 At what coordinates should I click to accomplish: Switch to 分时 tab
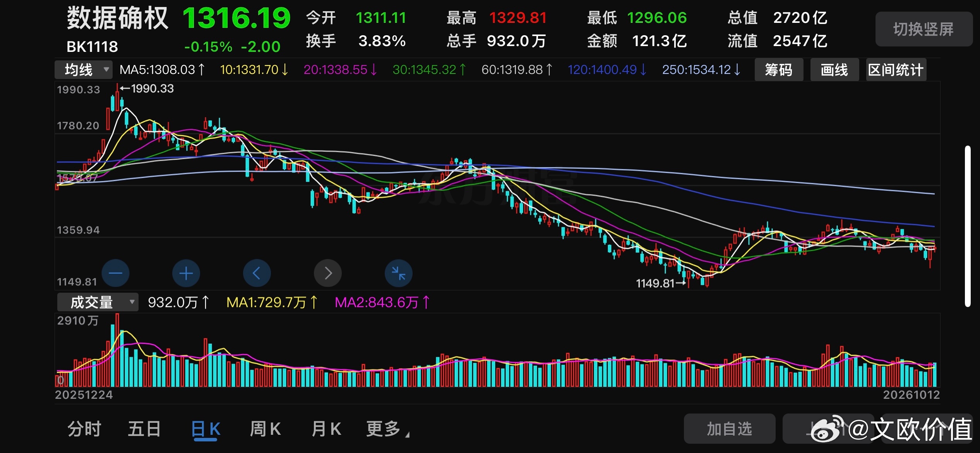[84, 429]
